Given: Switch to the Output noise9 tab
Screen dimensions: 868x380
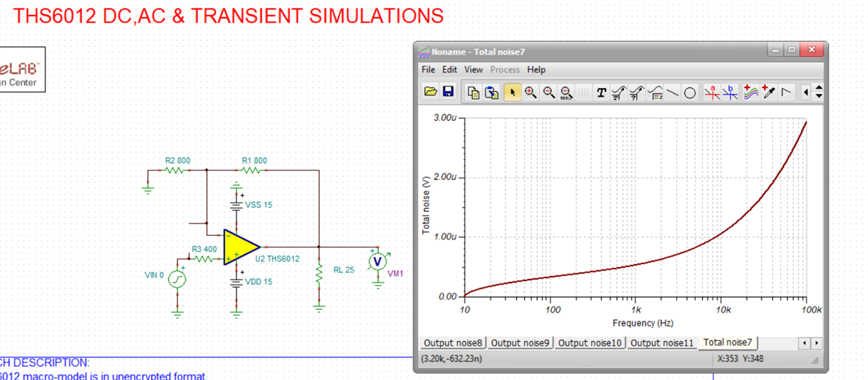Looking at the screenshot, I should pyautogui.click(x=520, y=343).
